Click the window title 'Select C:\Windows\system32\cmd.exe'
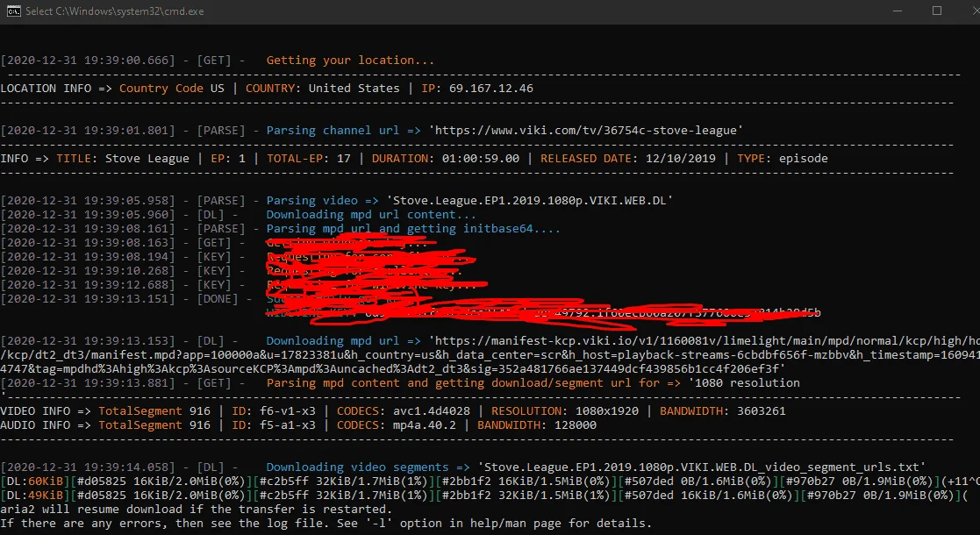Image resolution: width=980 pixels, height=535 pixels. (114, 11)
